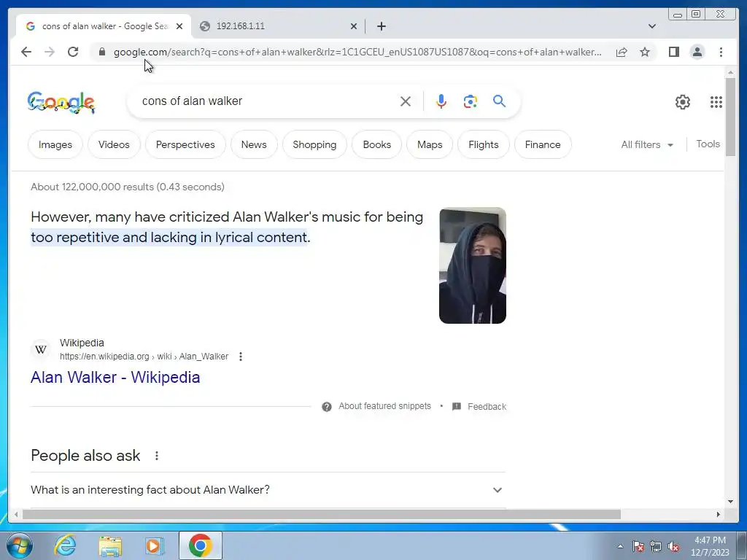The height and width of the screenshot is (560, 747).
Task: Go back to the previous page
Action: point(26,52)
